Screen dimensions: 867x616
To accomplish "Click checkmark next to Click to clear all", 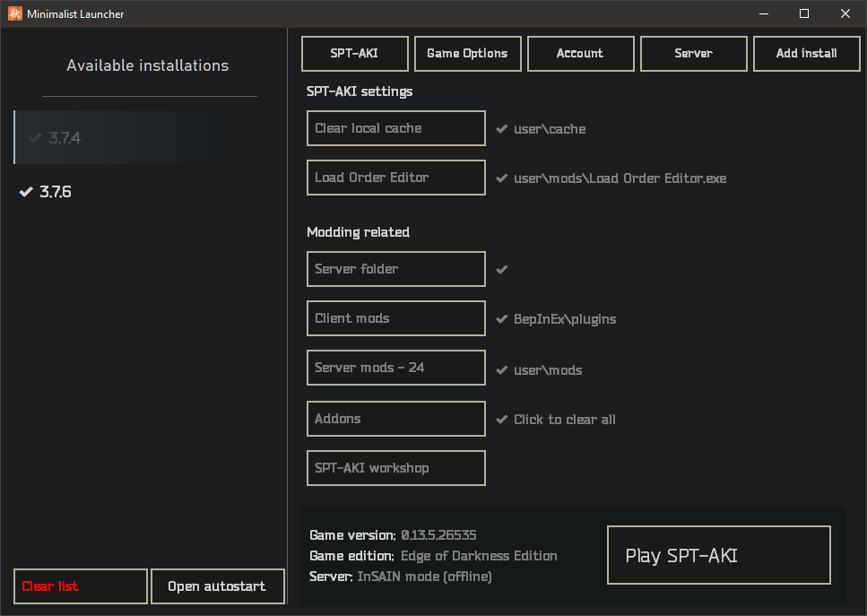I will point(502,420).
